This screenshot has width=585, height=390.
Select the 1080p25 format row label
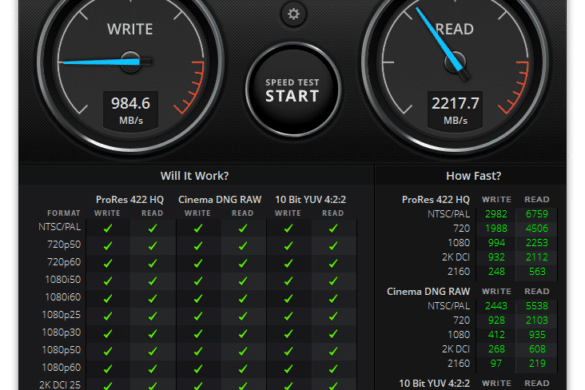[61, 315]
